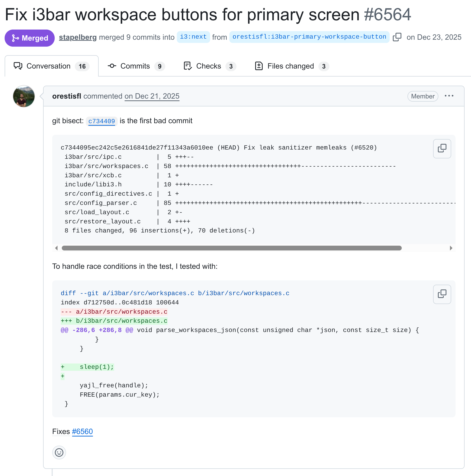Copy the head branch name icon
Viewport: 471px width, 476px height.
[x=397, y=37]
